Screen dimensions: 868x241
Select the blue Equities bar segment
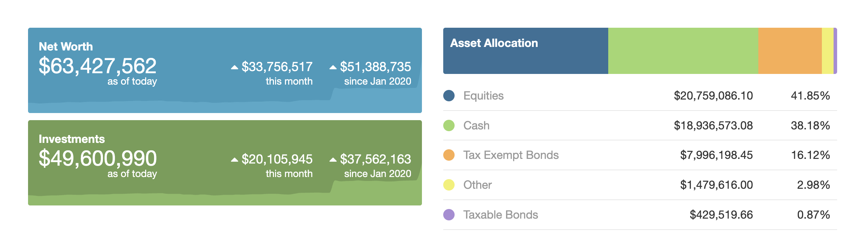(525, 60)
